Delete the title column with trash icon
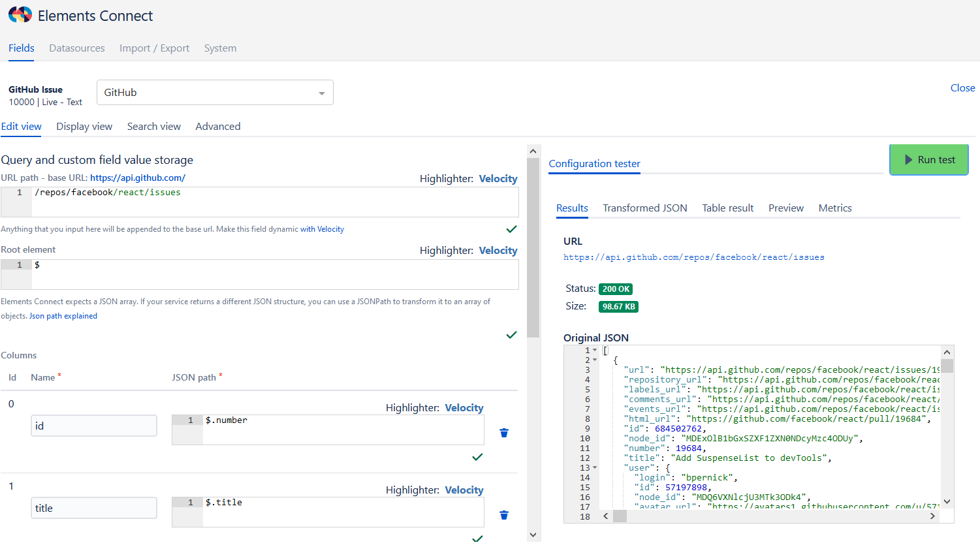The width and height of the screenshot is (980, 549). click(504, 515)
